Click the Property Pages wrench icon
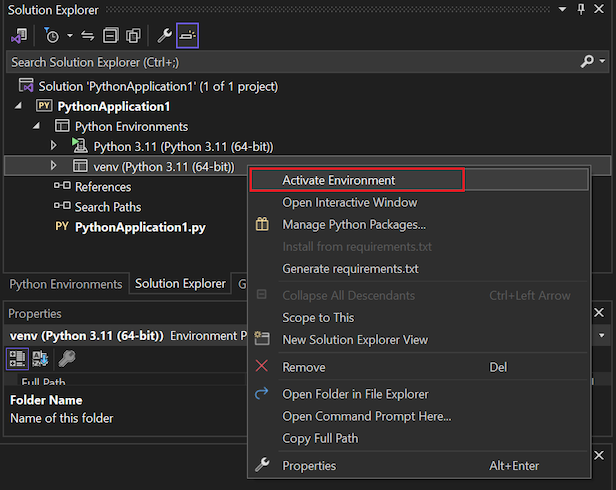616x490 pixels. click(66, 358)
